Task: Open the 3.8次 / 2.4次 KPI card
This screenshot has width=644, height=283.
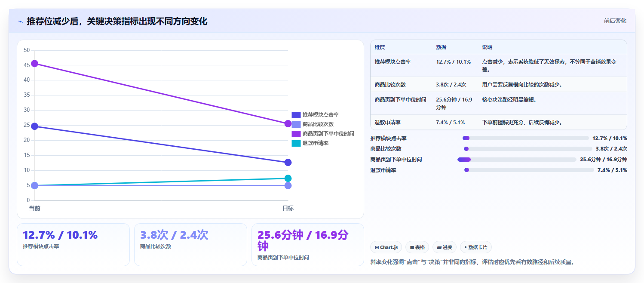Action: point(190,245)
